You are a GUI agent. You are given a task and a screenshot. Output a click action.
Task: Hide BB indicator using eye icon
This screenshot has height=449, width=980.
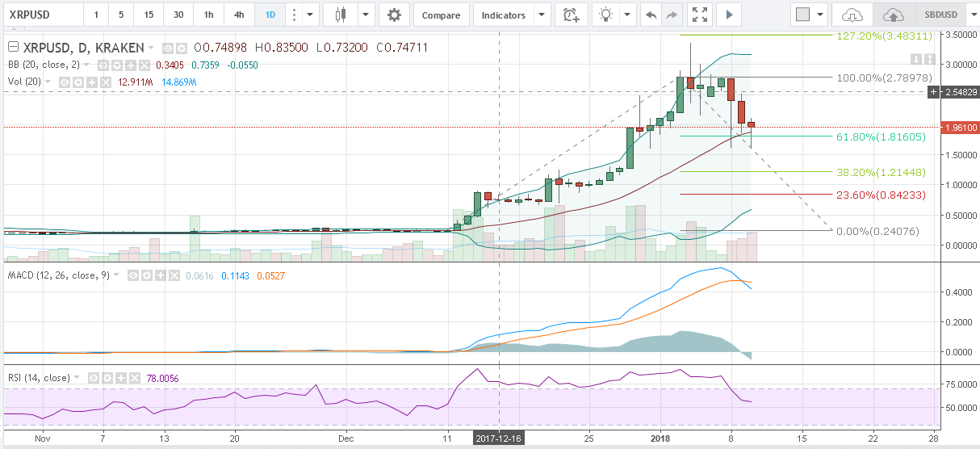[x=103, y=65]
